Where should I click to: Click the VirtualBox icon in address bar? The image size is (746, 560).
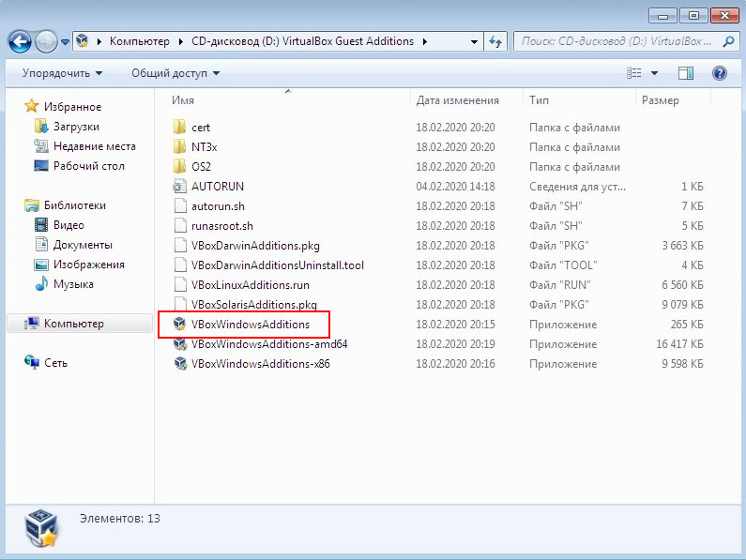pyautogui.click(x=83, y=41)
